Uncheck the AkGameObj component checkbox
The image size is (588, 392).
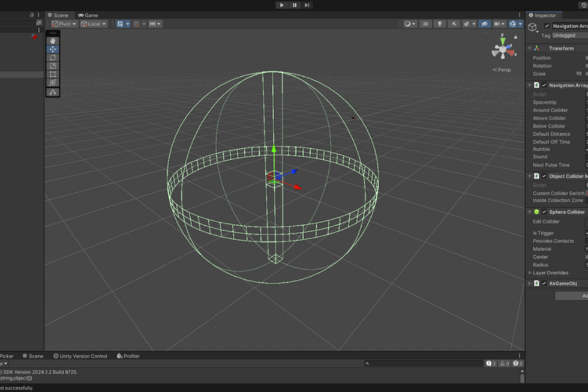544,283
